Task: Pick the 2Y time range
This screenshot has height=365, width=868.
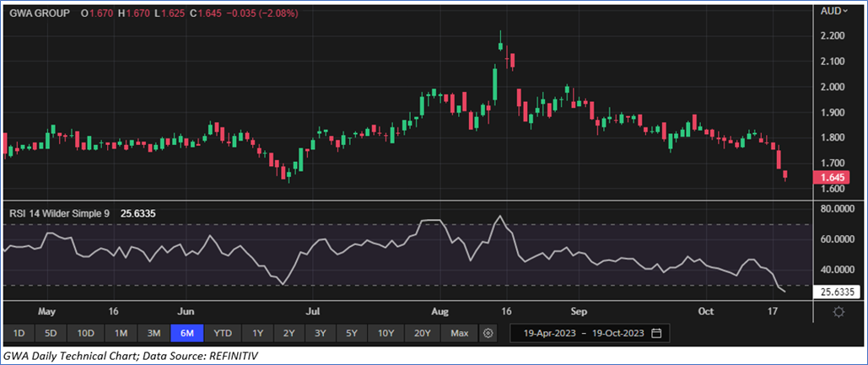Action: pyautogui.click(x=288, y=333)
